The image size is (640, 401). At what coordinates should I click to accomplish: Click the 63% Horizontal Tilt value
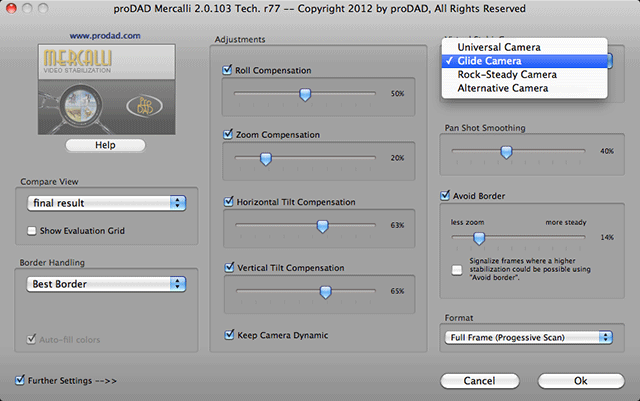(397, 225)
